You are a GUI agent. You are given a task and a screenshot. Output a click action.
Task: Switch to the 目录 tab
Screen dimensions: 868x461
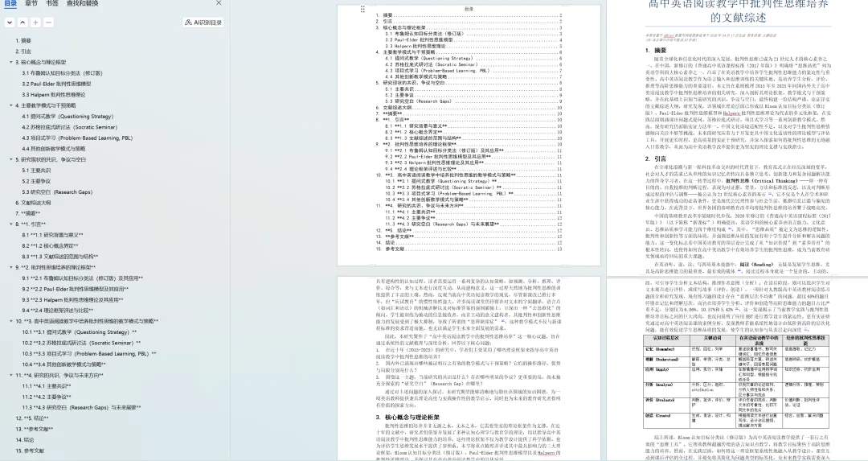[10, 3]
